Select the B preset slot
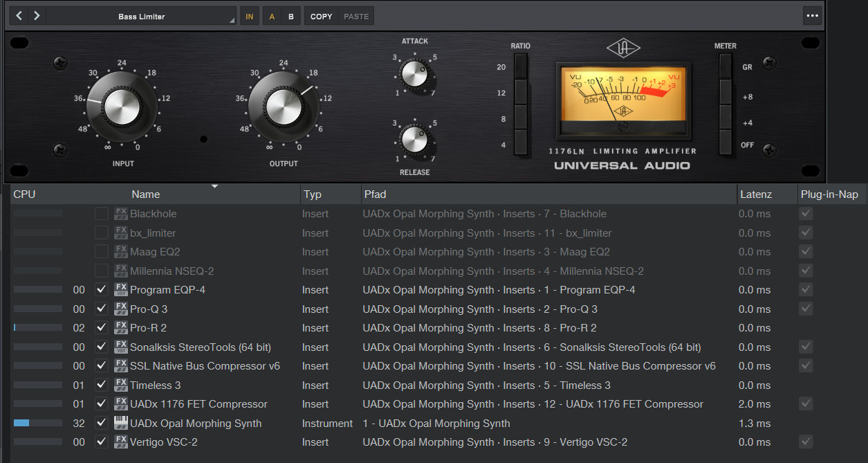The height and width of the screenshot is (463, 868). [291, 16]
